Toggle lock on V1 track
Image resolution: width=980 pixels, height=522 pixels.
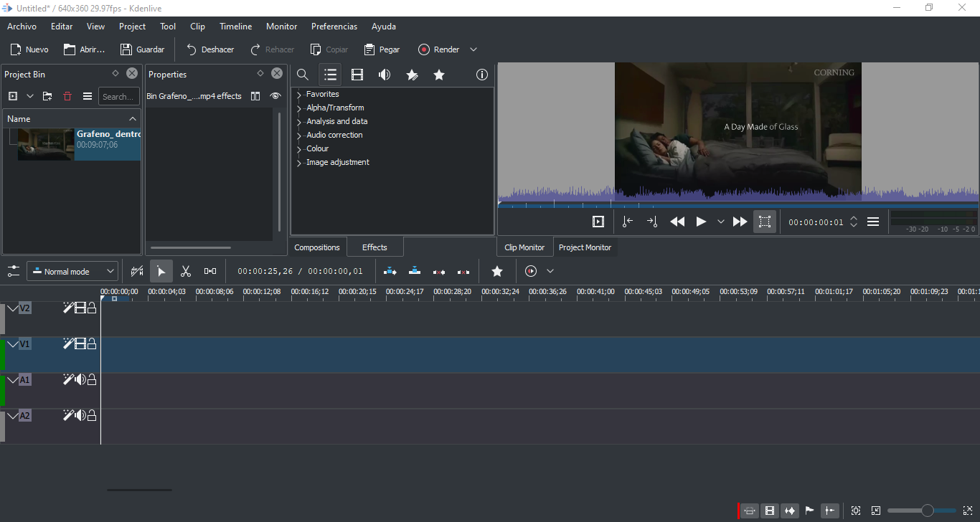click(92, 343)
